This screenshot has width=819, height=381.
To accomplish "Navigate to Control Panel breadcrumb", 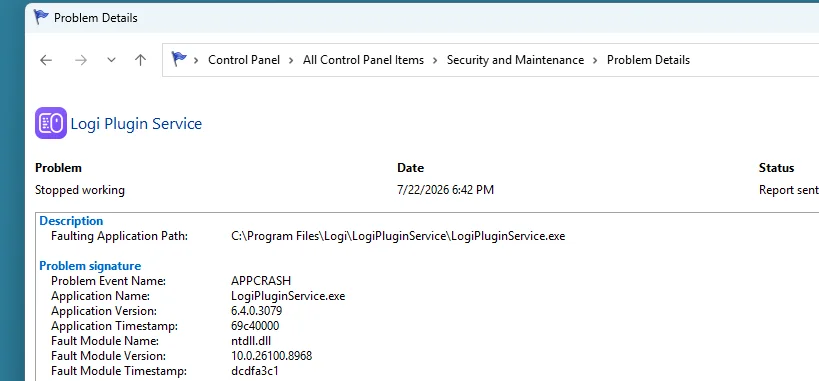I will (x=244, y=60).
